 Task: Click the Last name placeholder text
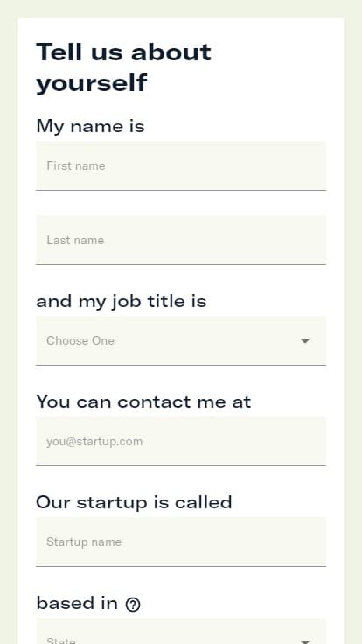click(x=75, y=241)
